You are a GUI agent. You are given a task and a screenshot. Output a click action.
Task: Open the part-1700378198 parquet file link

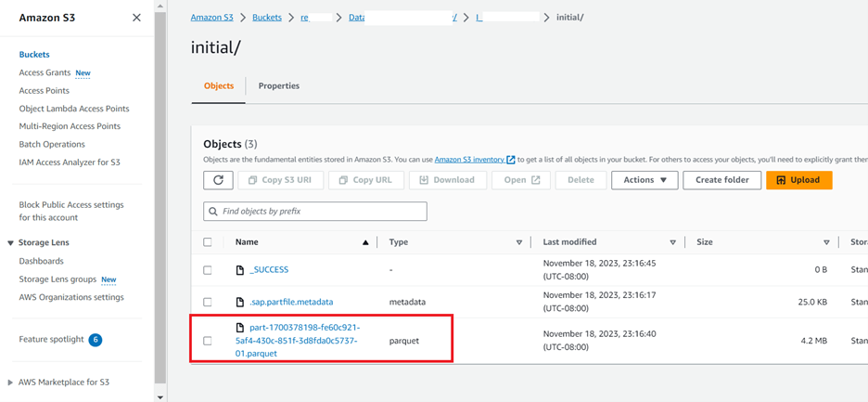298,341
